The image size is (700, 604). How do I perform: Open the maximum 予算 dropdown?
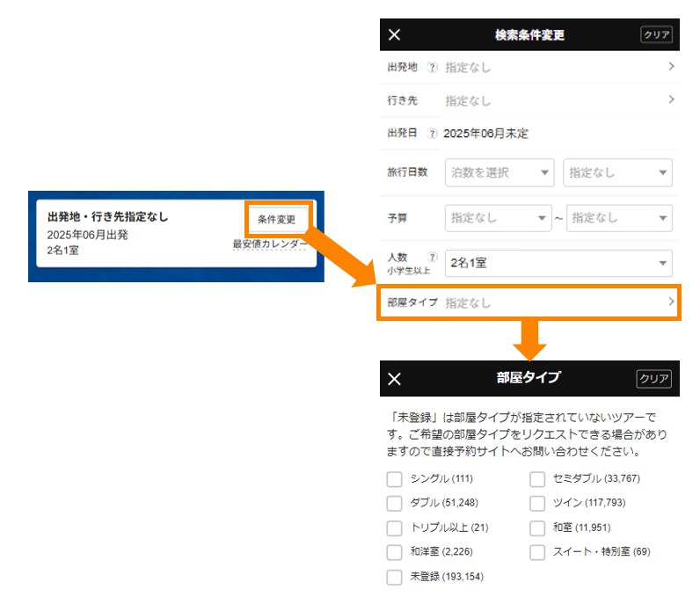(x=620, y=217)
